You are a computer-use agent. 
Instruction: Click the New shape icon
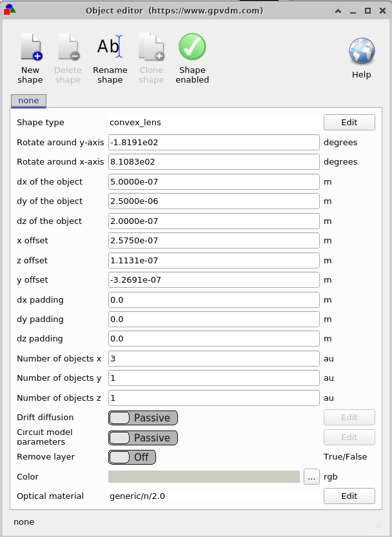coord(30,48)
